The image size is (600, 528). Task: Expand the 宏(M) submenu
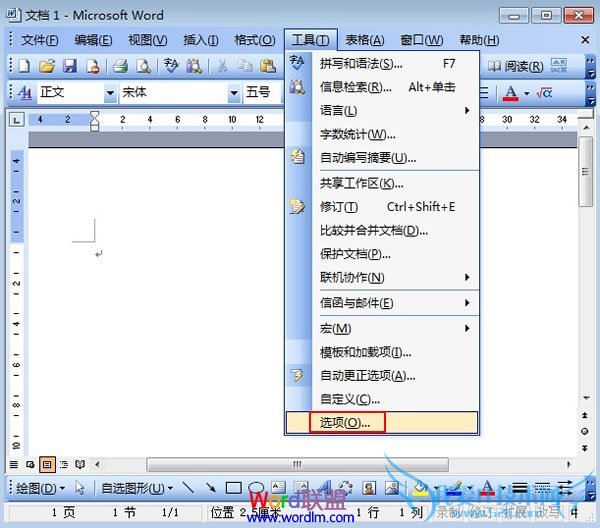(382, 328)
